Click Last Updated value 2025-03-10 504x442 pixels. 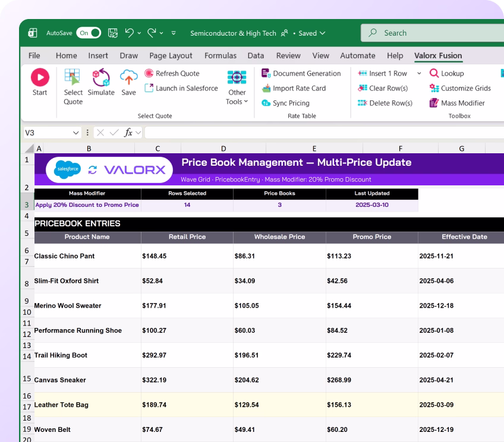[372, 205]
